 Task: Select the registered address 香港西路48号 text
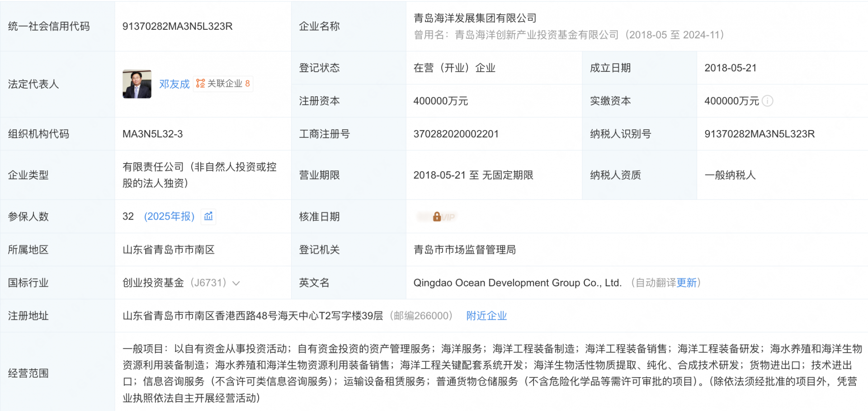point(246,316)
